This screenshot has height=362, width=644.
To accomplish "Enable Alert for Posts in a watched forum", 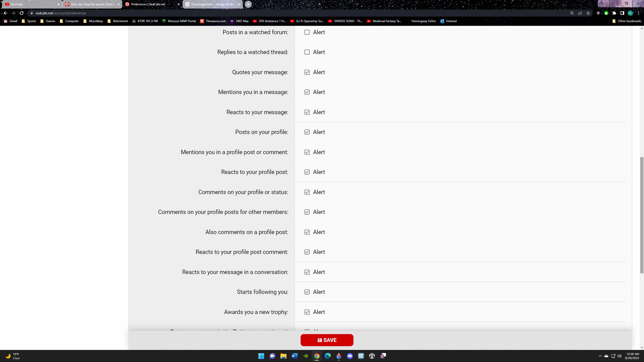I will (x=307, y=32).
